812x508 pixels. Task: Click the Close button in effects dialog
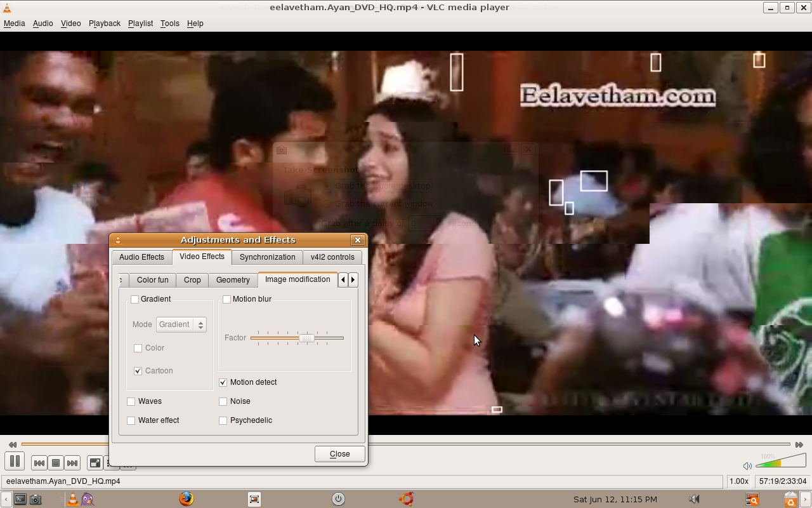[x=339, y=454]
